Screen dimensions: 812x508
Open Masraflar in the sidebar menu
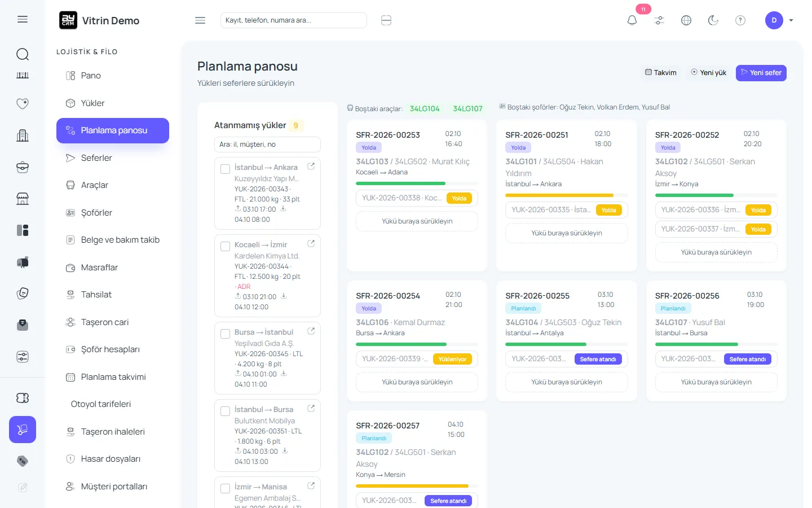point(113,268)
